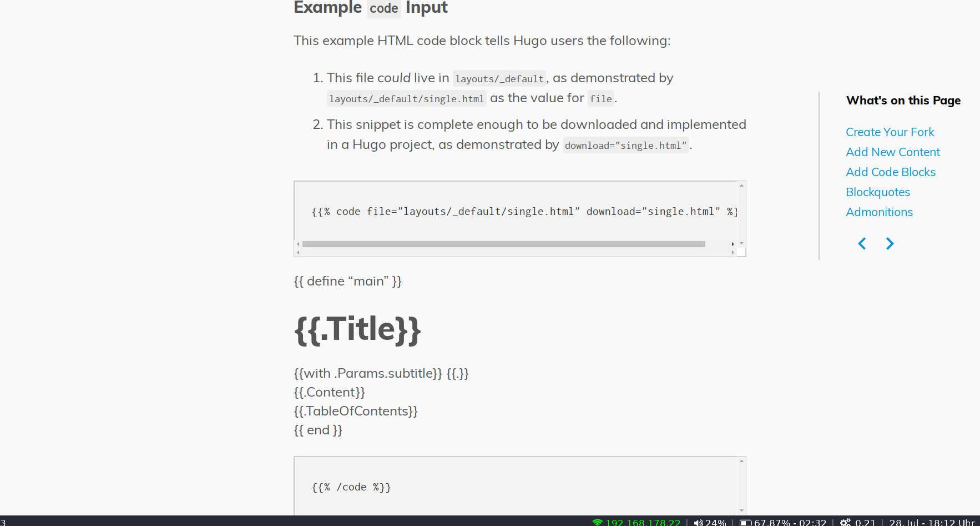This screenshot has height=526, width=980.
Task: Navigate to the Blockquotes section
Action: (878, 192)
